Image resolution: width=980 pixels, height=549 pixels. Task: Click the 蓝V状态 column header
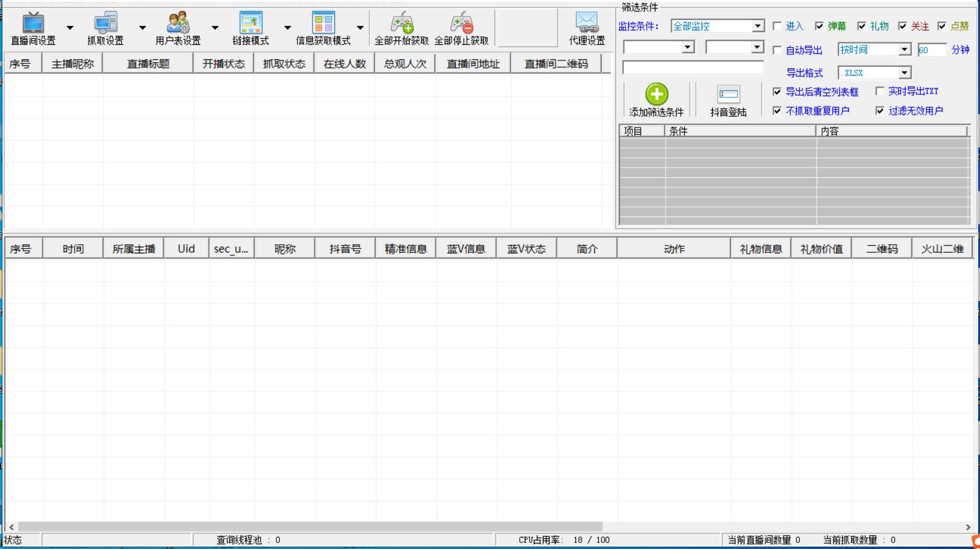(527, 249)
